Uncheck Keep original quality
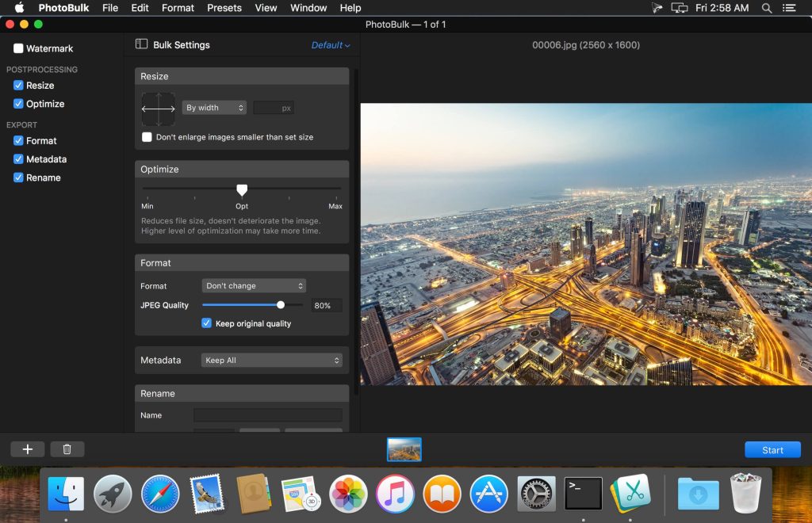 point(206,323)
